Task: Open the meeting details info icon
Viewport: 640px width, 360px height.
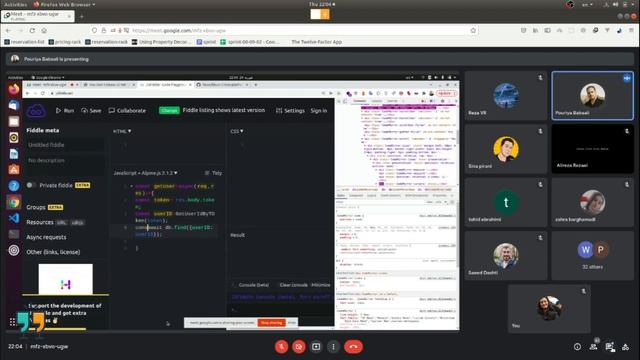Action: tap(577, 347)
